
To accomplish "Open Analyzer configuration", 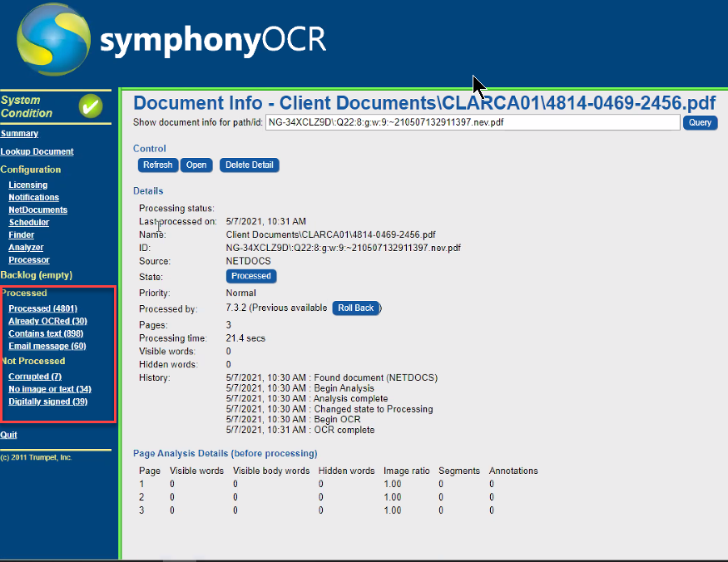I will pos(26,248).
